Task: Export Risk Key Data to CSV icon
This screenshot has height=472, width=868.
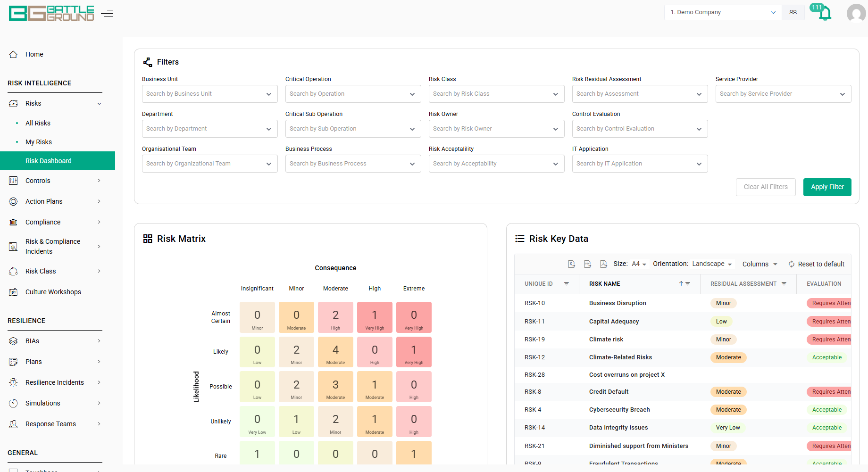Action: coord(587,264)
